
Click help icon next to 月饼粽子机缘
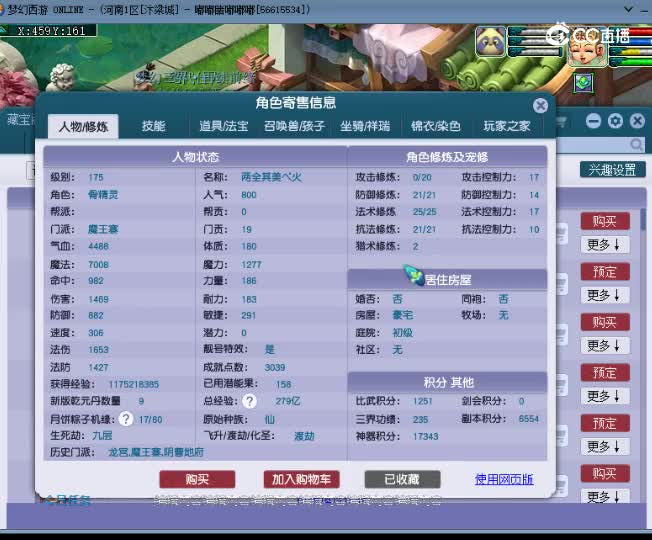pos(126,419)
